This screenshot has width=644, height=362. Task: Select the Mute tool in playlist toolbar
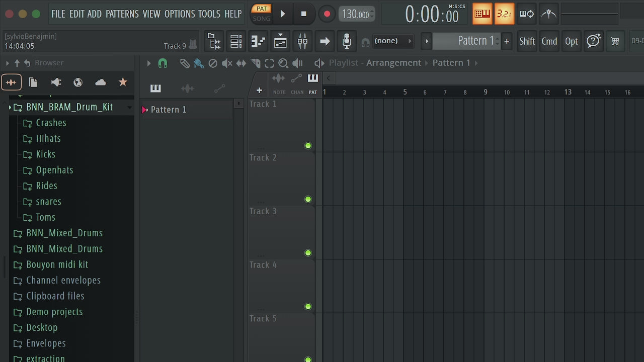227,63
